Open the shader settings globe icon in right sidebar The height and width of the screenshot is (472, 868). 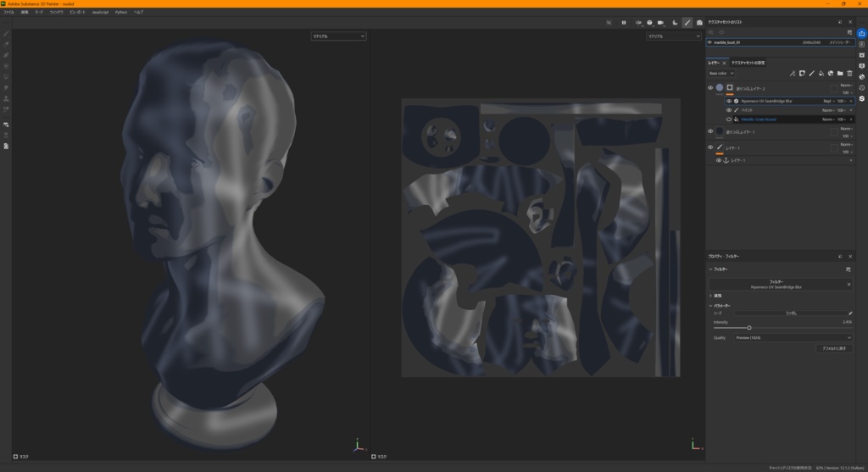coord(862,77)
